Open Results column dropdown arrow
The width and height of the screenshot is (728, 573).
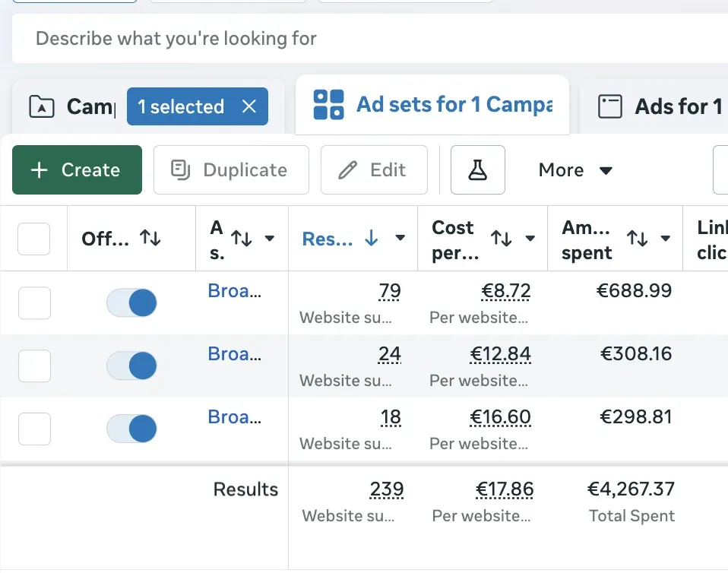click(400, 238)
